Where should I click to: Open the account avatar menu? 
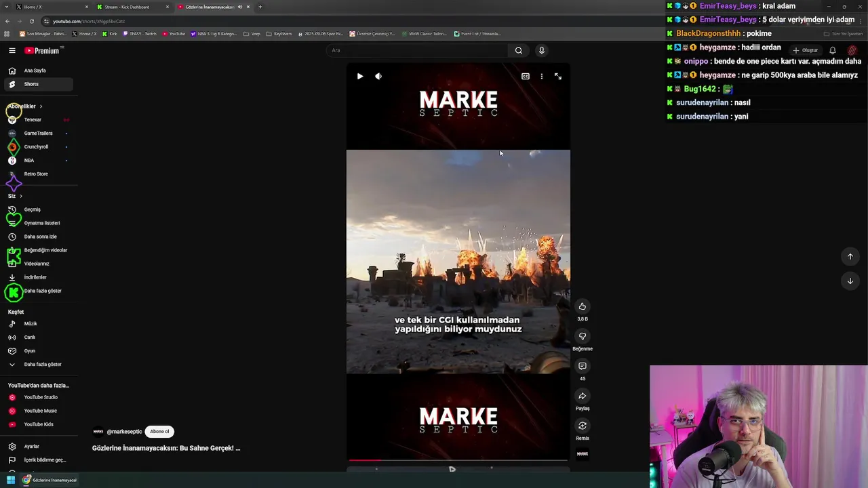(x=852, y=50)
